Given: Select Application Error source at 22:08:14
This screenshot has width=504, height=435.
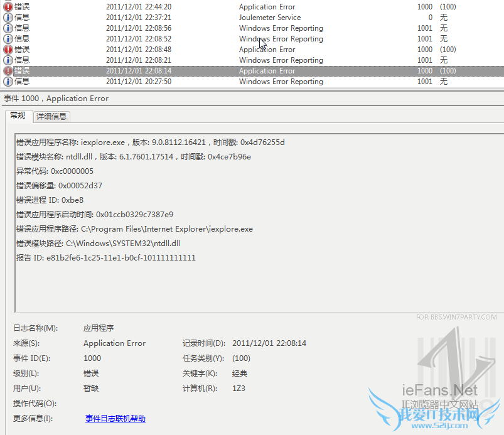Looking at the screenshot, I should (267, 71).
